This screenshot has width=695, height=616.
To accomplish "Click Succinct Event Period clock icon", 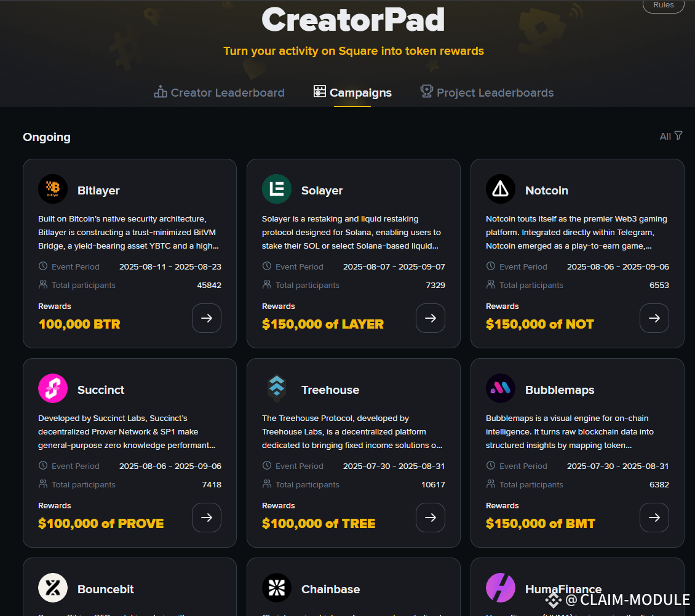I will (43, 466).
